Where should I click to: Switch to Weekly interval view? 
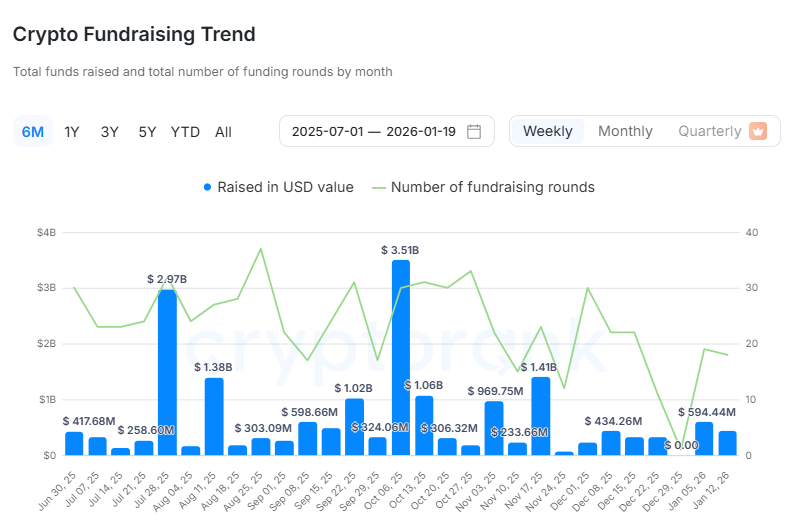tap(548, 131)
